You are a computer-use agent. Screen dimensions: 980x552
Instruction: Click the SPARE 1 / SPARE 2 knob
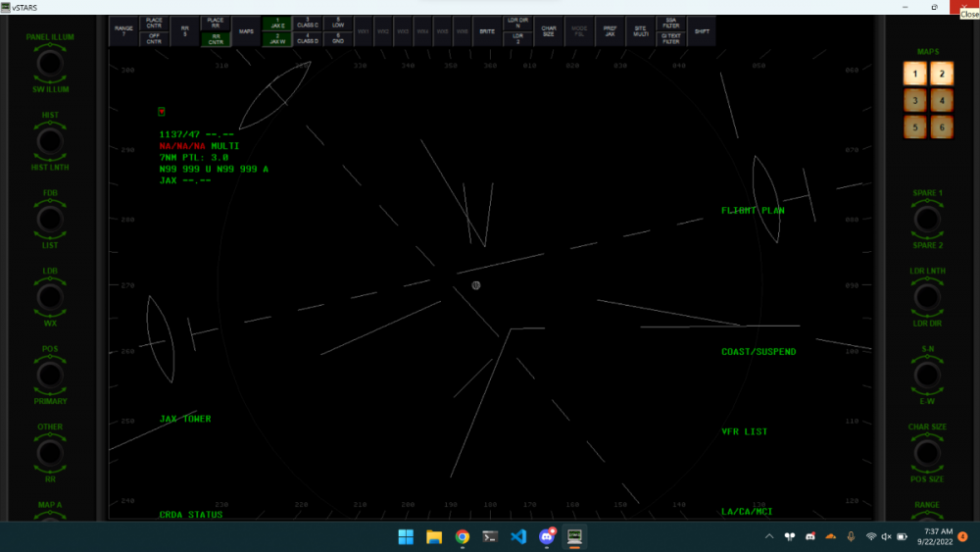tap(927, 219)
